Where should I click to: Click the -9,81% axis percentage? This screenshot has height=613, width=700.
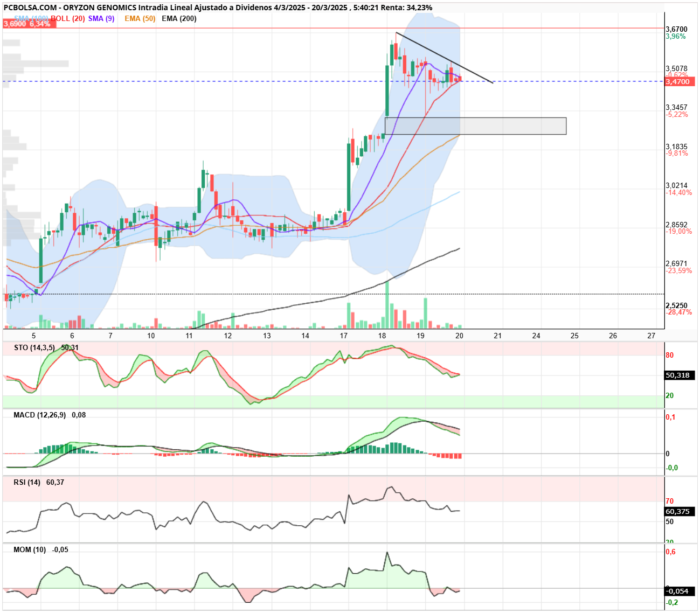[677, 154]
